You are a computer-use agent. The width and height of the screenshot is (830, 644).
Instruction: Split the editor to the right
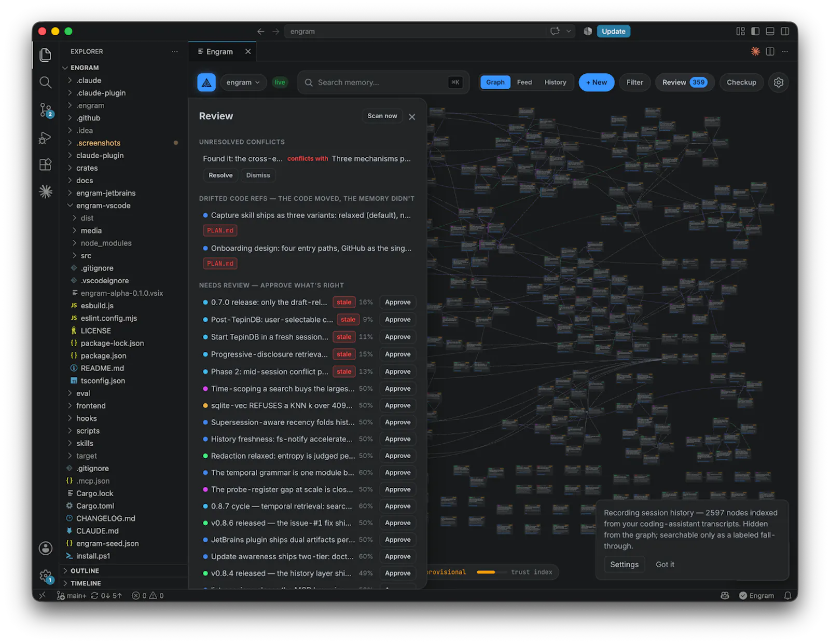770,51
